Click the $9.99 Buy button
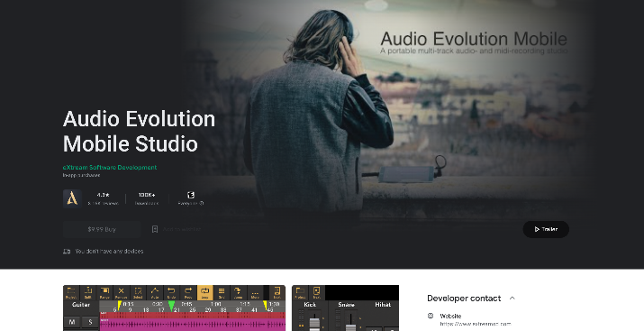The image size is (644, 331). [x=102, y=229]
